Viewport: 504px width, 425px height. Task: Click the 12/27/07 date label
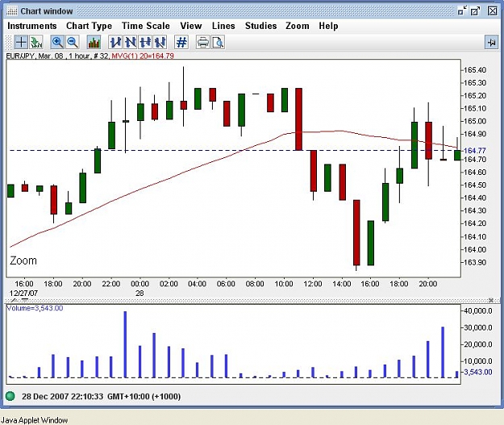23,294
